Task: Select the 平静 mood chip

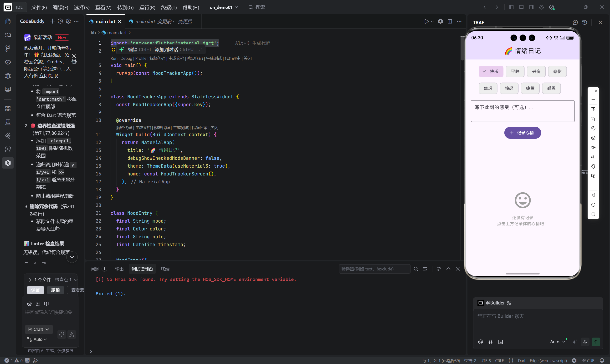Action: coord(515,71)
